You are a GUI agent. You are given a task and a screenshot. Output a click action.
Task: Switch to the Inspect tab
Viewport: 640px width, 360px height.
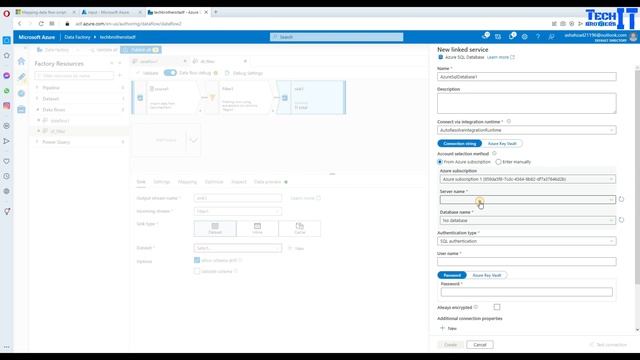(239, 182)
